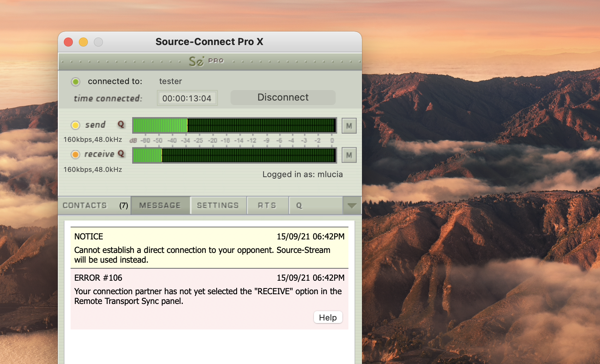Click the yellow send status indicator

75,125
